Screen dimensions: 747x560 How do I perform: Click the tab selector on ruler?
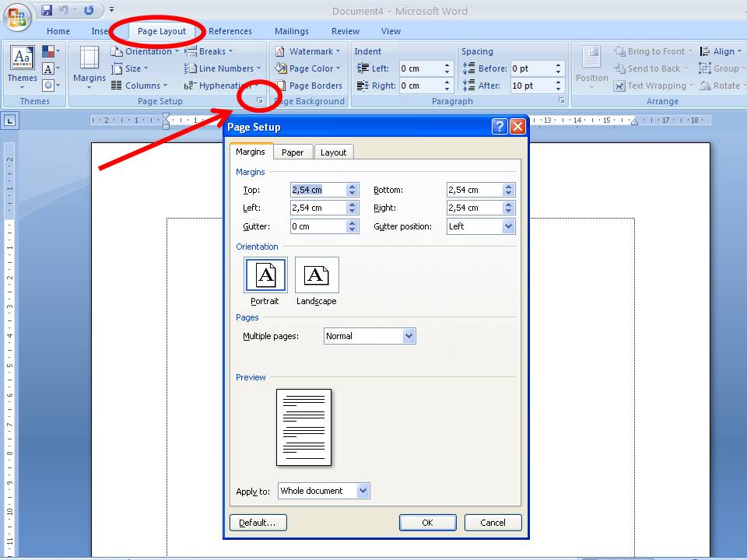[x=9, y=121]
